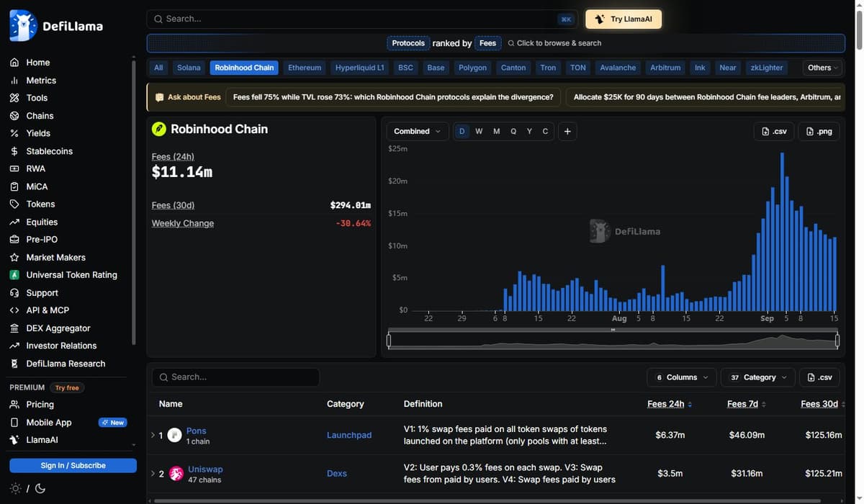Open the Combined chart dropdown
The width and height of the screenshot is (864, 504).
418,131
